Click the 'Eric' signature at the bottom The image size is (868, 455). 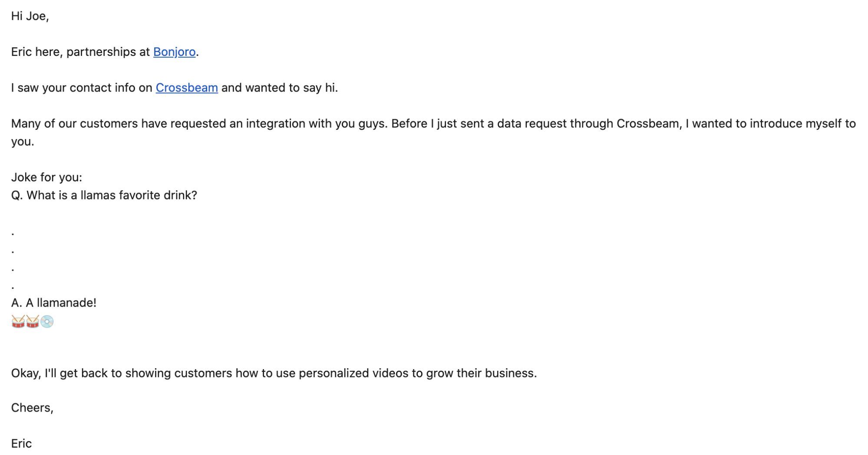click(21, 444)
